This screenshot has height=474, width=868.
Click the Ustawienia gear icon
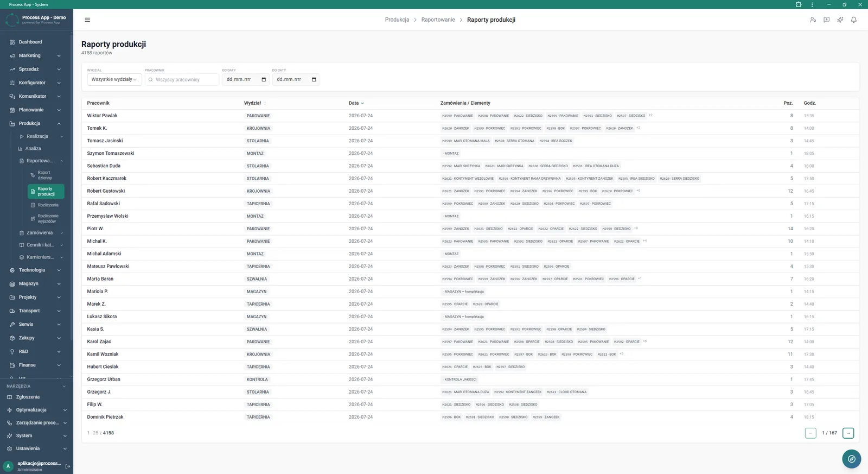click(9, 448)
